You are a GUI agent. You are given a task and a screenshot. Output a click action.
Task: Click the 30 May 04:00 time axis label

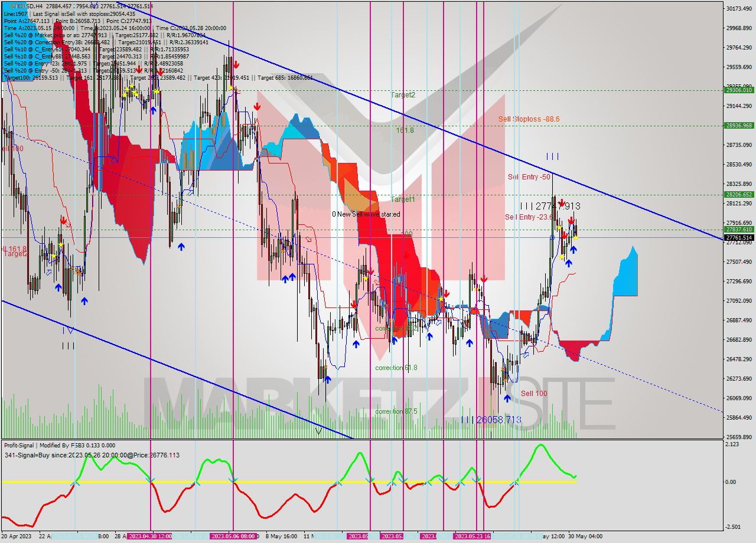coord(586,537)
